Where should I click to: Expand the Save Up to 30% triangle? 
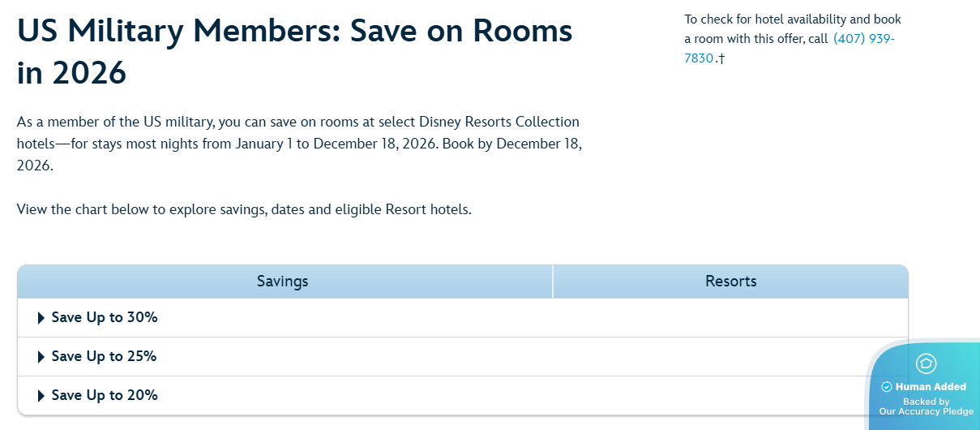[41, 318]
